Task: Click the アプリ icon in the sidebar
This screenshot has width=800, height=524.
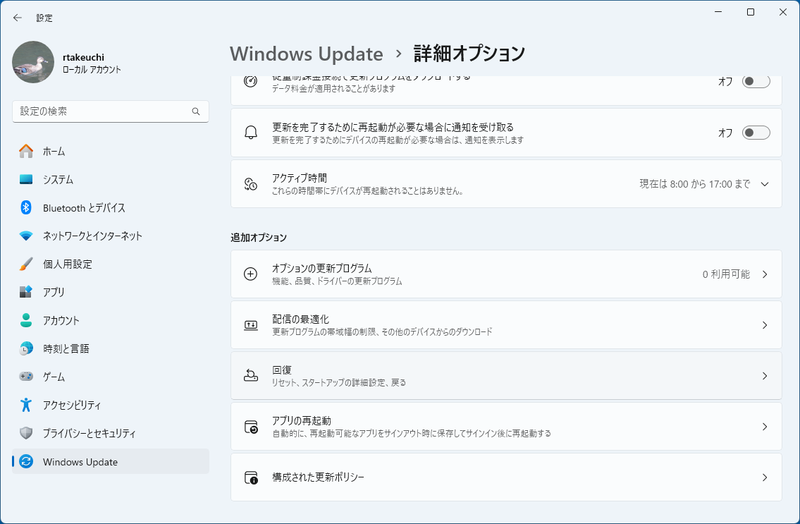Action: 26,292
